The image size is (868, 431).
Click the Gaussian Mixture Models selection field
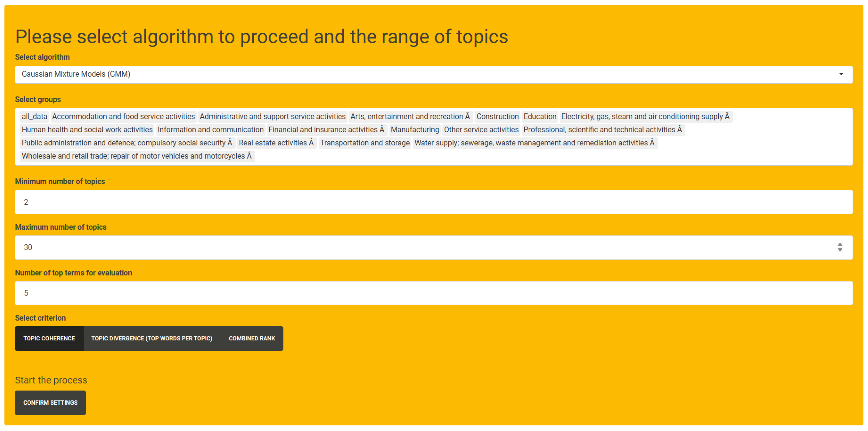(x=434, y=74)
